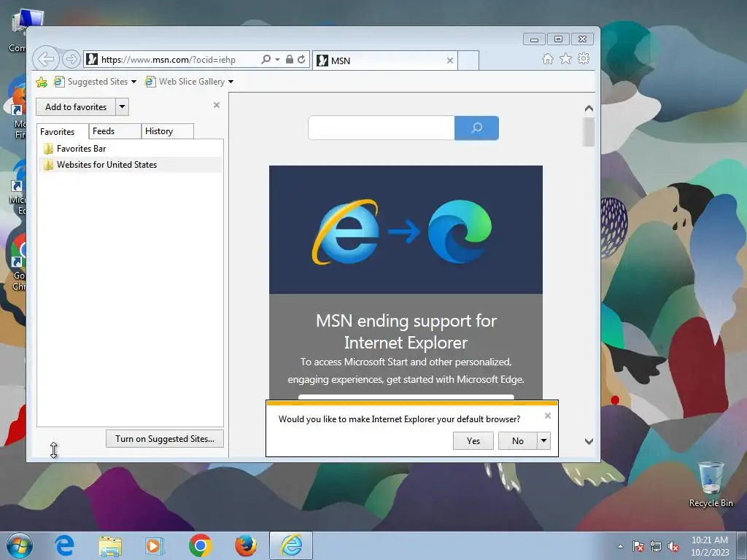Click the vertical scrollbar thumb

point(589,132)
